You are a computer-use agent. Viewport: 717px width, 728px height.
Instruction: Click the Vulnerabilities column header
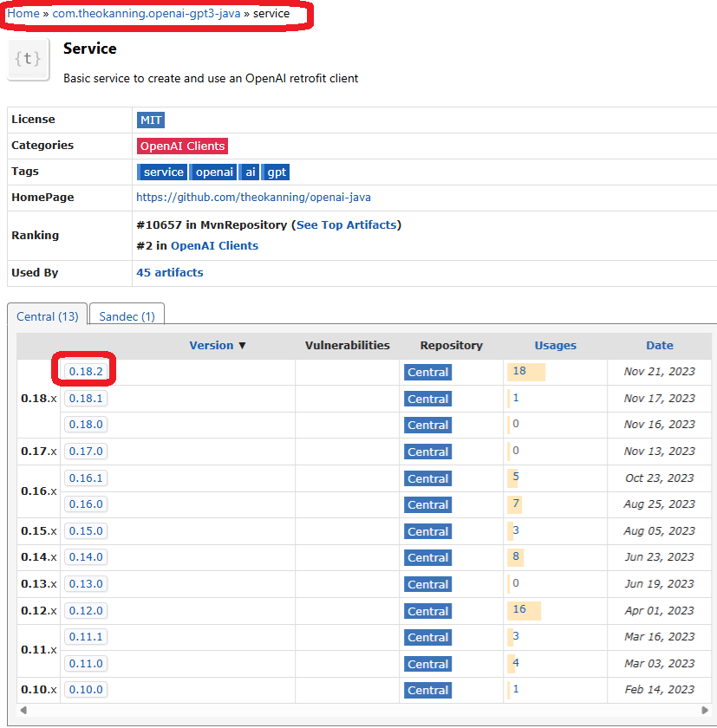pyautogui.click(x=348, y=346)
